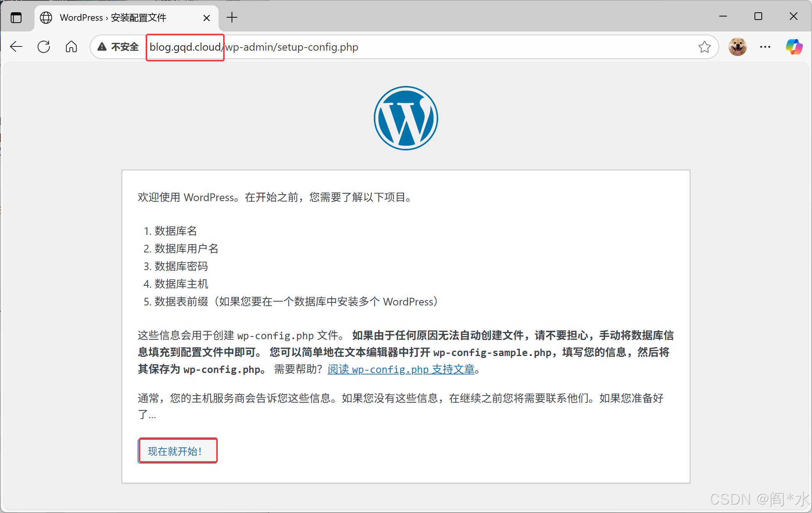Close the WordPress tab
The height and width of the screenshot is (513, 812).
point(206,18)
